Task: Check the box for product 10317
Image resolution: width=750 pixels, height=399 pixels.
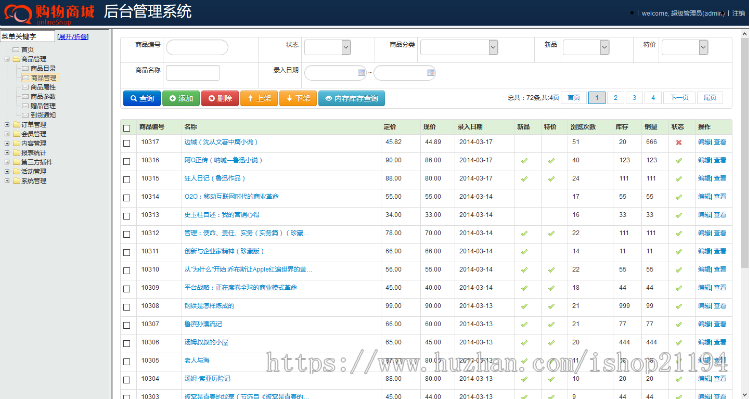Action: pyautogui.click(x=127, y=143)
